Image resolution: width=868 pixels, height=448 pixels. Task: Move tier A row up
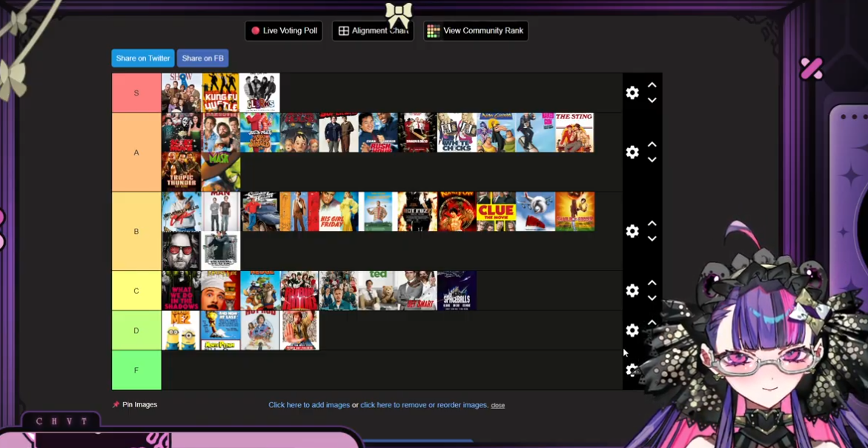coord(652,144)
